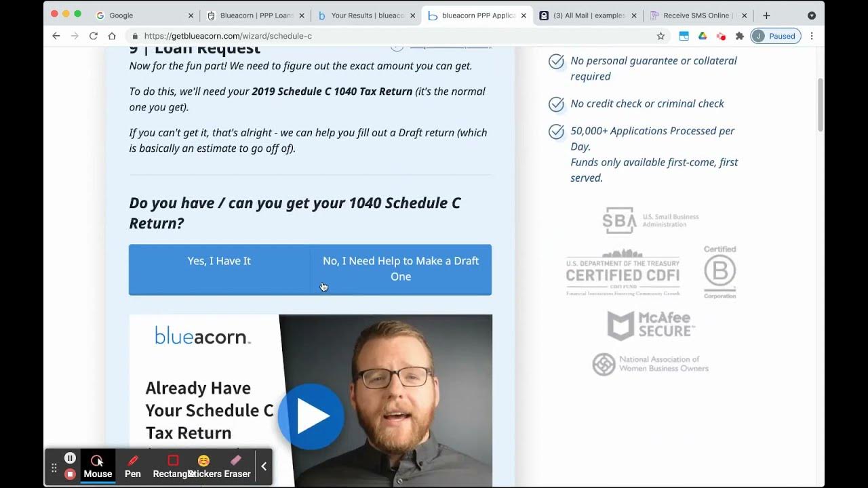Click the Certified B Corporation badge
The height and width of the screenshot is (488, 868).
pos(719,272)
